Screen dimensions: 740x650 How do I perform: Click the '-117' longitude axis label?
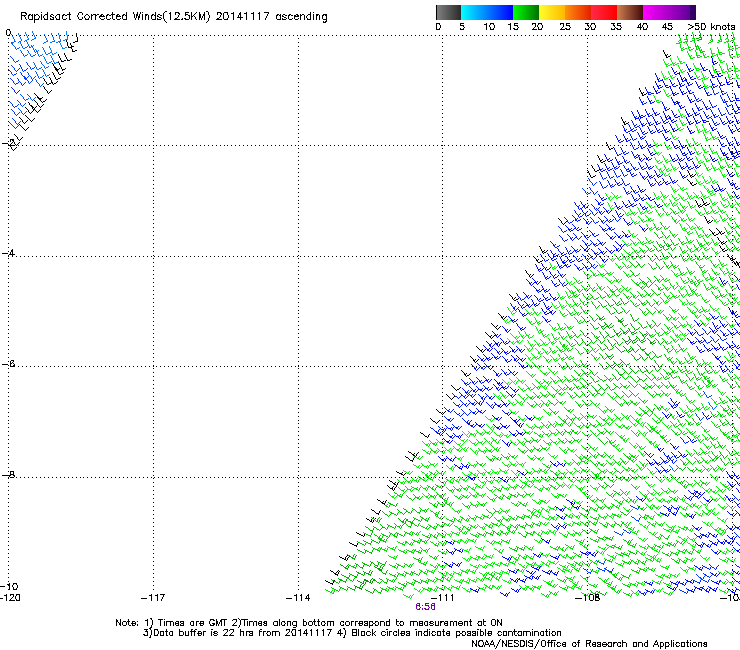coord(153,598)
